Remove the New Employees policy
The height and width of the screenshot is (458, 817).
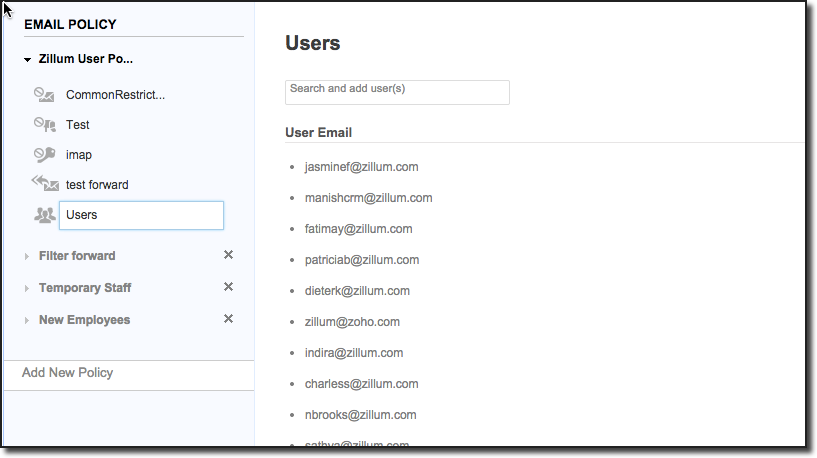(228, 319)
